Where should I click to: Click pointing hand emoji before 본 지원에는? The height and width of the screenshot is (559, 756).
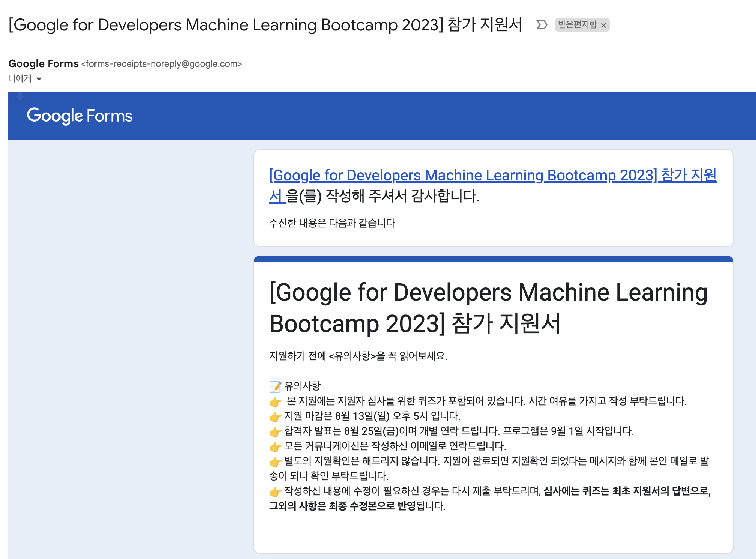275,402
